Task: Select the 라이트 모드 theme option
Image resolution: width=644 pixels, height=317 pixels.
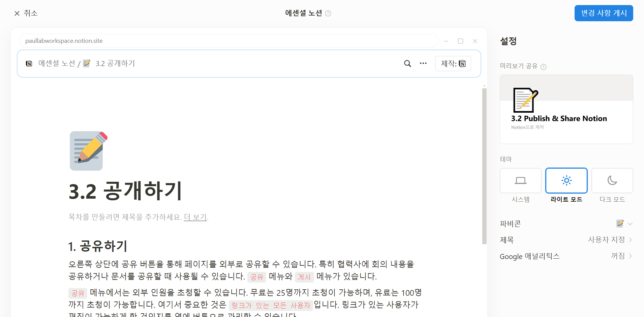Action: [x=566, y=181]
